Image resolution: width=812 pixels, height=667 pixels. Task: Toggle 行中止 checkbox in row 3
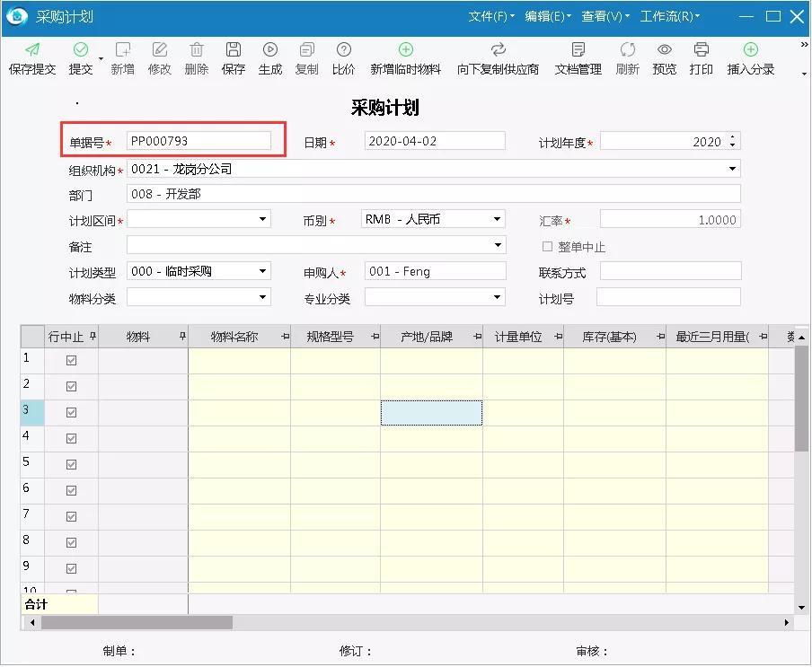[72, 412]
